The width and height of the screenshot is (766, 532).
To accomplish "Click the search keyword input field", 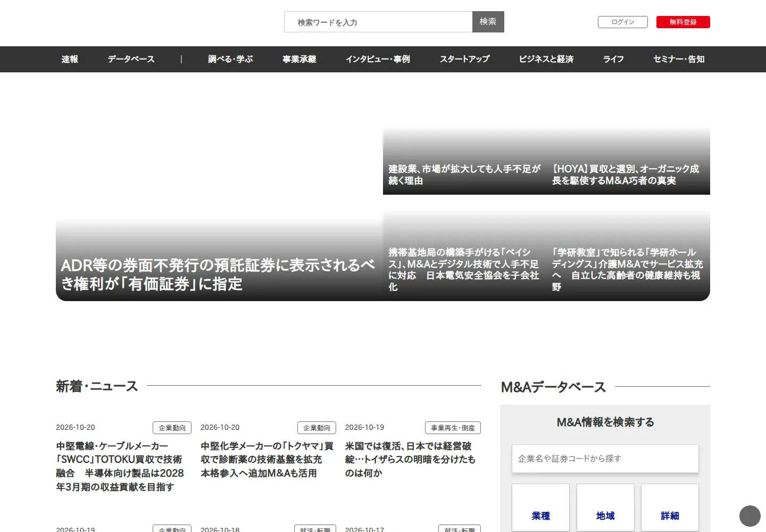I will coord(378,22).
